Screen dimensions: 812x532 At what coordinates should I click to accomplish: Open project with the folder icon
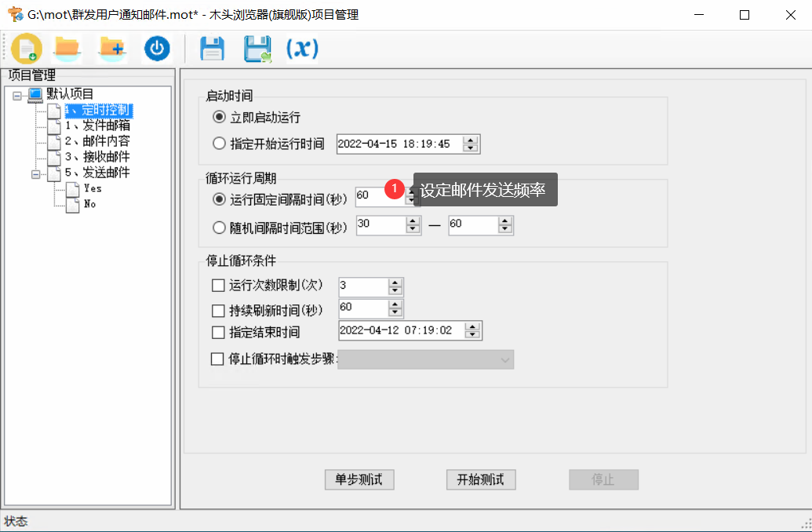coord(67,49)
